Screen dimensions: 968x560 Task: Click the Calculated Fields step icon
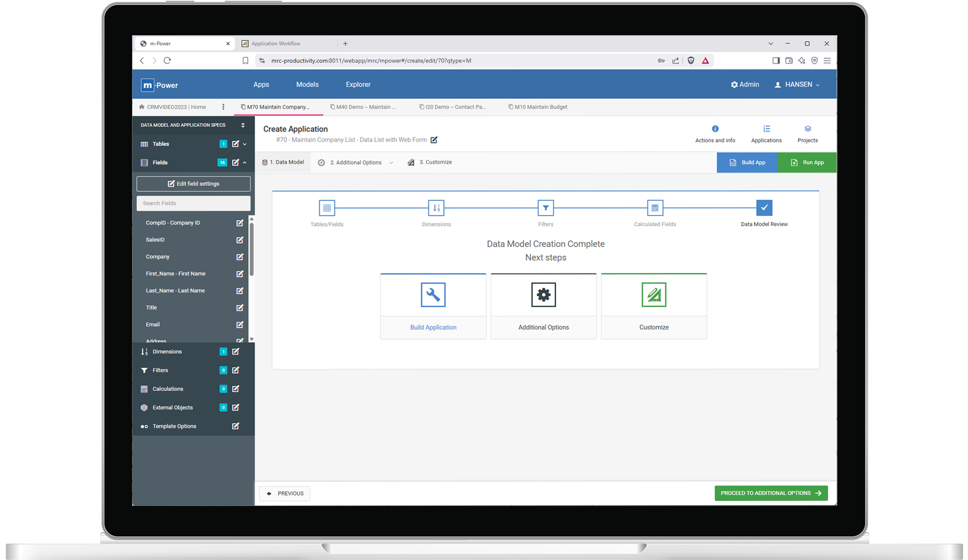(655, 208)
